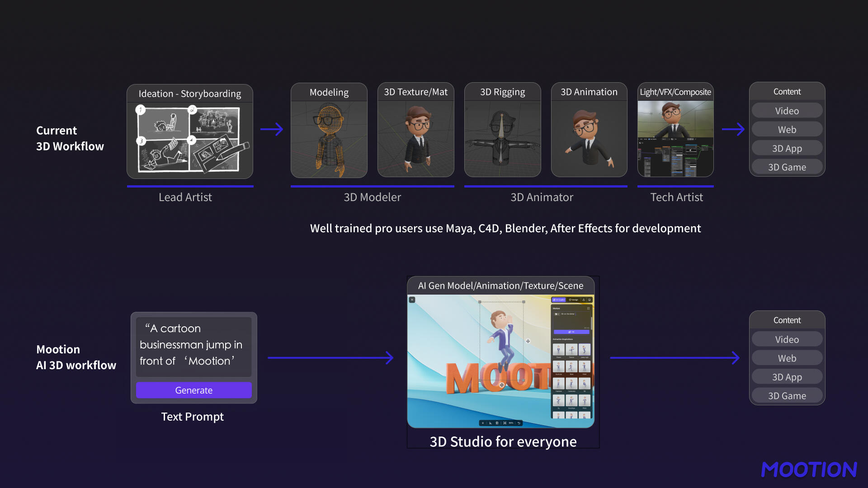
Task: Select the Dance animation thumbnail
Action: [571, 349]
